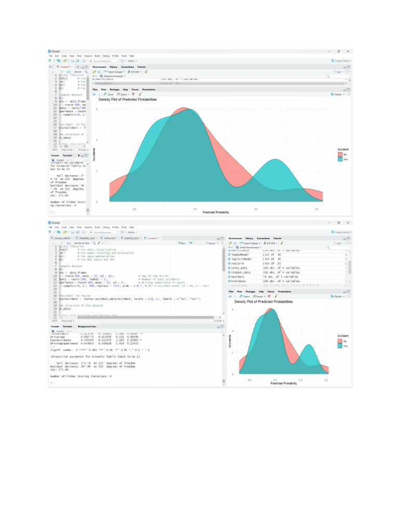Click the trainData row in the Environment list
Viewport: 399px width, 532px height.
tap(288, 281)
